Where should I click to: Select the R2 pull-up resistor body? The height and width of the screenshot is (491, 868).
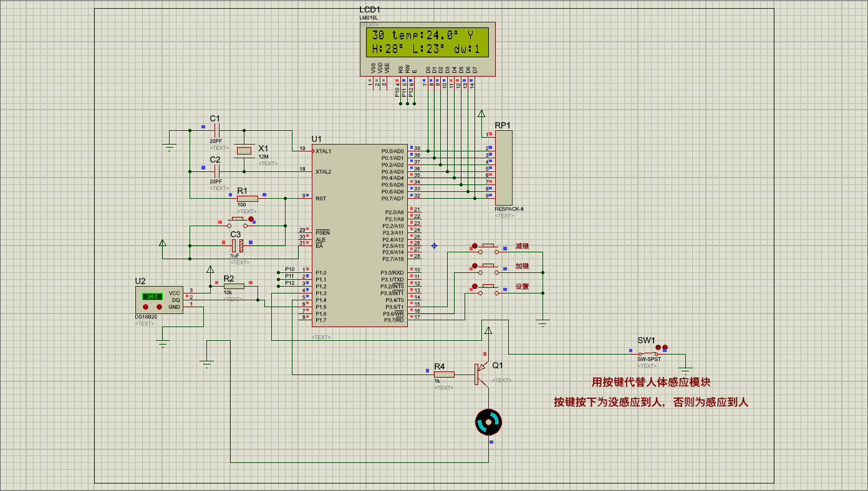pyautogui.click(x=234, y=286)
